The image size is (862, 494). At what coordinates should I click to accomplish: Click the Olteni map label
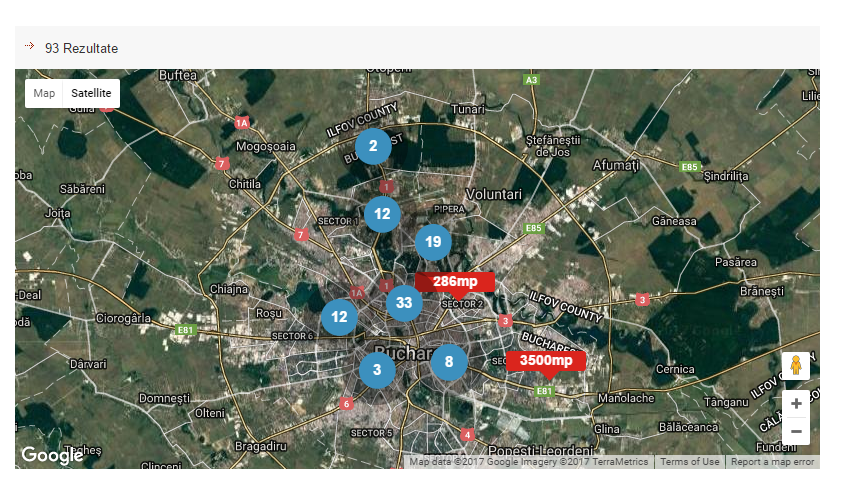click(x=209, y=413)
